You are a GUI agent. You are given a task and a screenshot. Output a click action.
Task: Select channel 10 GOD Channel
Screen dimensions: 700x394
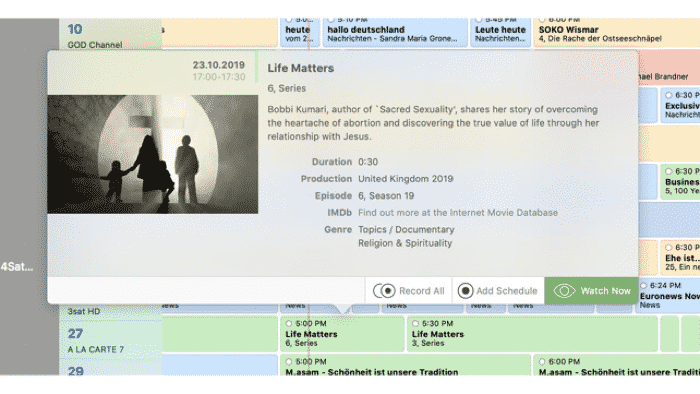pyautogui.click(x=110, y=34)
